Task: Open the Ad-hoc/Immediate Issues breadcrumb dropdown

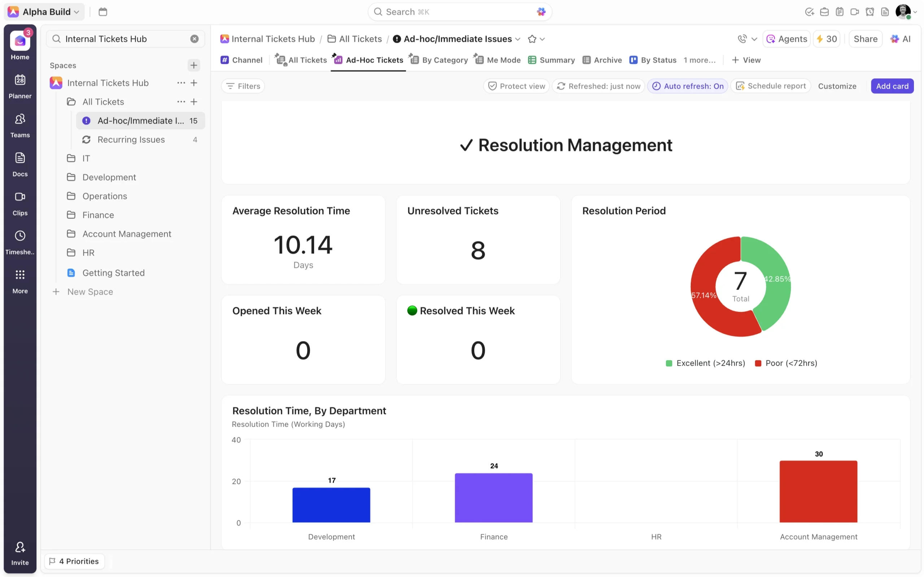Action: pos(518,39)
